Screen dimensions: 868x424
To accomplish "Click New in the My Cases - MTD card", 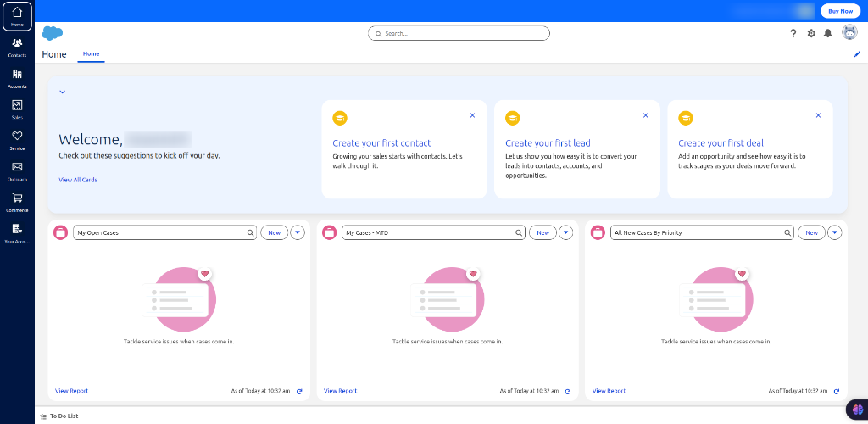I will (x=543, y=232).
